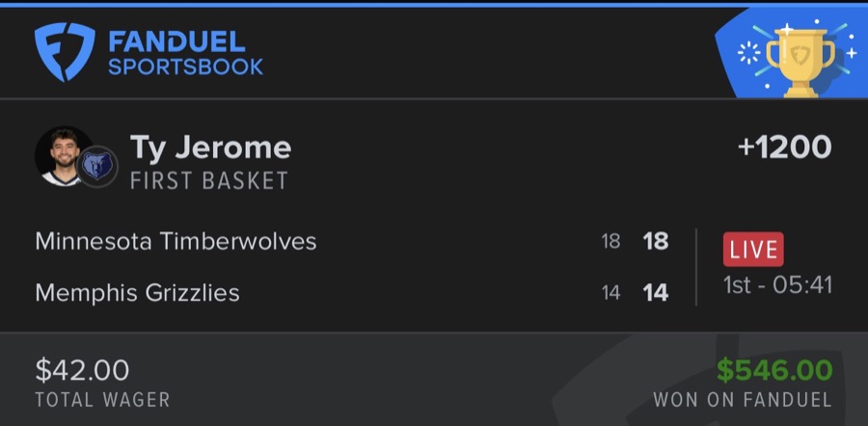This screenshot has height=426, width=868.
Task: Click the FIRST BASKET bet type label
Action: click(x=208, y=180)
